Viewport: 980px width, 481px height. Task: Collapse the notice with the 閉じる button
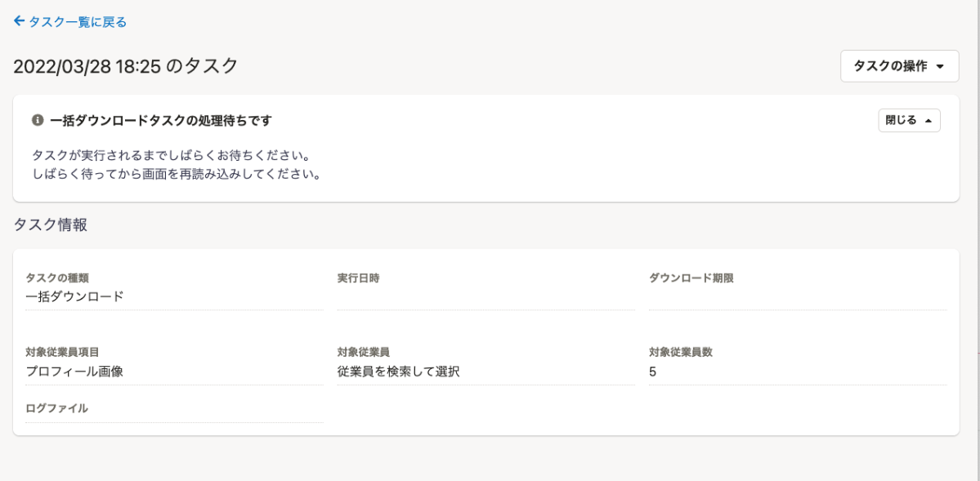point(909,121)
